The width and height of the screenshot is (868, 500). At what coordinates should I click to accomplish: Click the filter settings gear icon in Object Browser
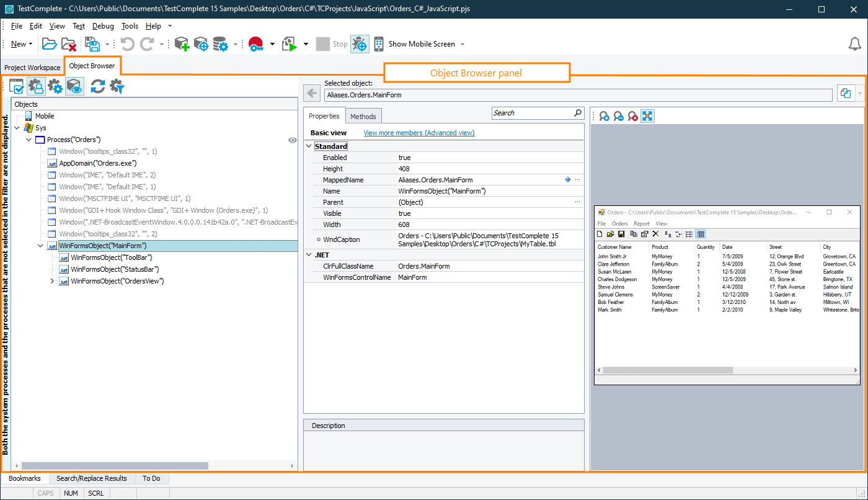(x=115, y=86)
